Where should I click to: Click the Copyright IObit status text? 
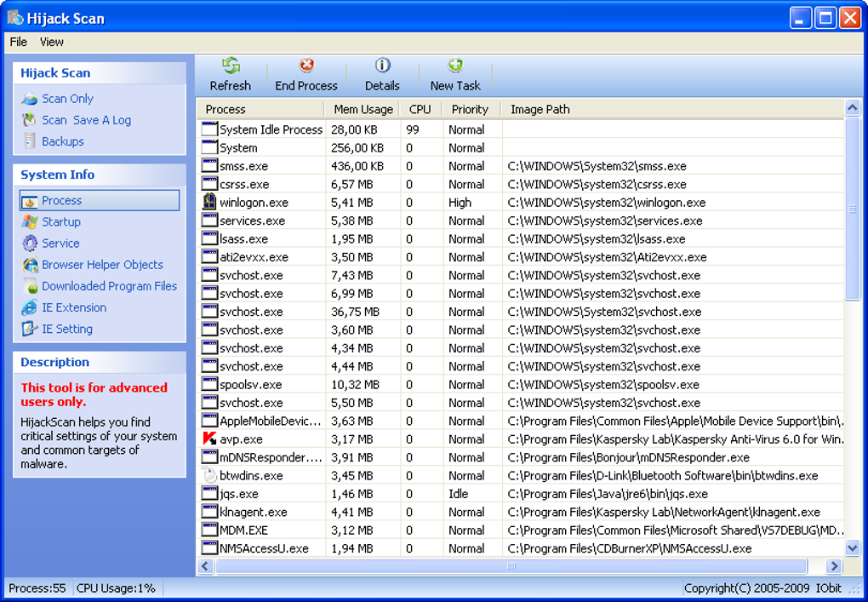point(762,588)
